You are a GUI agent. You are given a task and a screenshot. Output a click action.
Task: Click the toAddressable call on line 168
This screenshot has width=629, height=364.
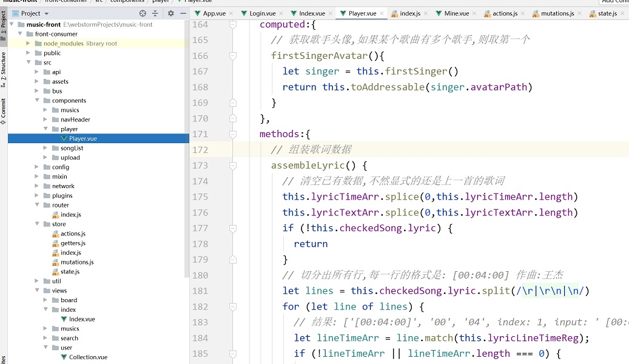pos(388,87)
